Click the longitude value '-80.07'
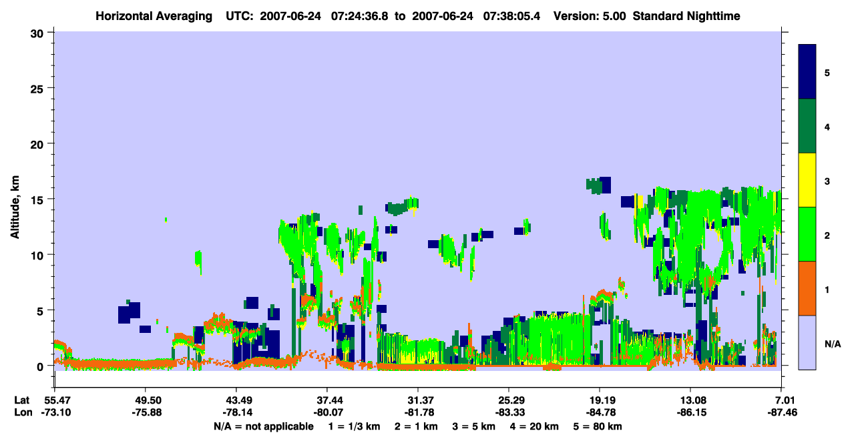This screenshot has width=868, height=445. pyautogui.click(x=327, y=412)
